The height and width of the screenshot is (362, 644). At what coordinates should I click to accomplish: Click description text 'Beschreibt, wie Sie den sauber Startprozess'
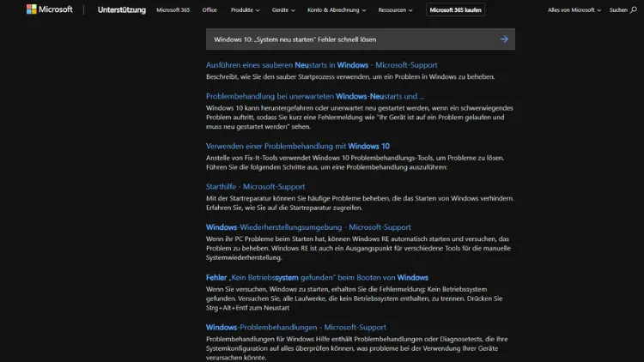click(350, 76)
